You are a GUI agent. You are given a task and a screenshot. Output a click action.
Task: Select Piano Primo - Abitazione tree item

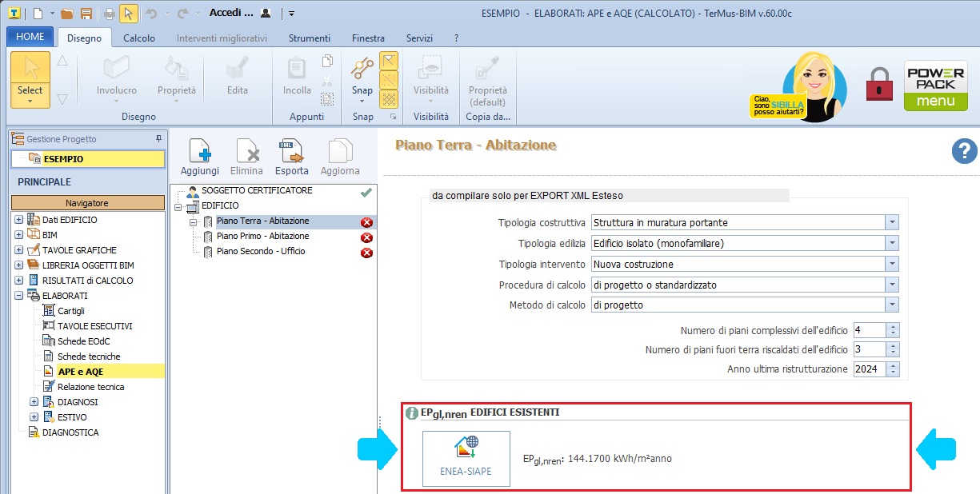click(x=262, y=237)
